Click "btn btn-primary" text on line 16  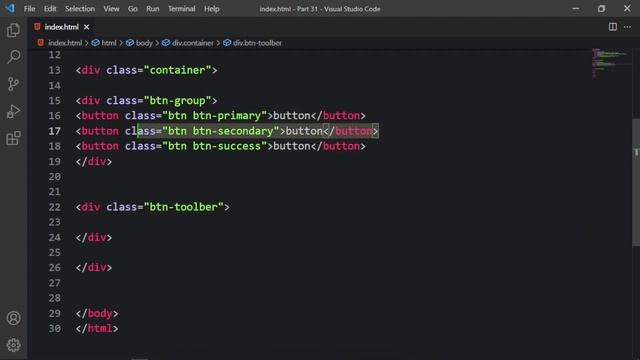pos(215,116)
